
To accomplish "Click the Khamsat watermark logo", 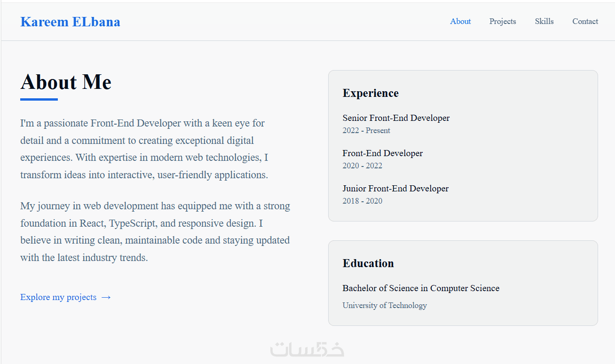I will [307, 349].
